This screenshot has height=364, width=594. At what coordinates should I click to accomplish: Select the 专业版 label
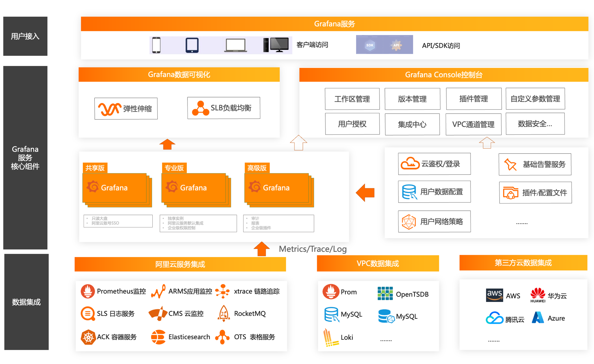(x=174, y=168)
